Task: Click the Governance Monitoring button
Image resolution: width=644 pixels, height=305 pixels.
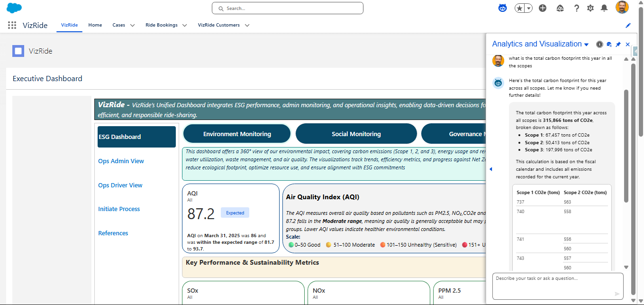Action: 454,134
